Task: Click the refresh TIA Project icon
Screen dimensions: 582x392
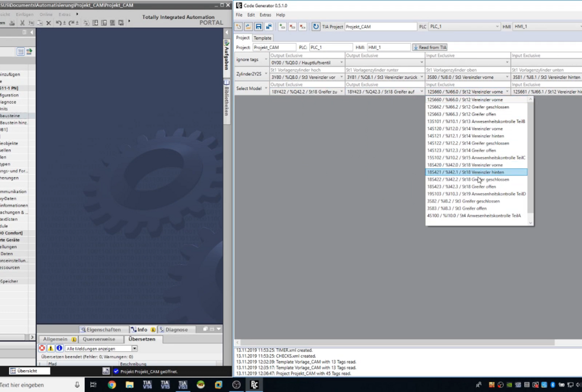Action: click(316, 26)
